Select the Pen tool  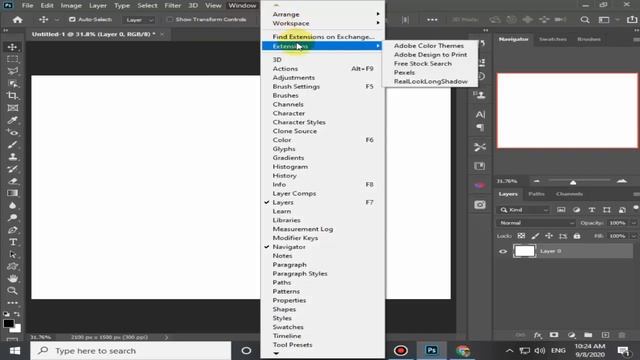pyautogui.click(x=12, y=230)
